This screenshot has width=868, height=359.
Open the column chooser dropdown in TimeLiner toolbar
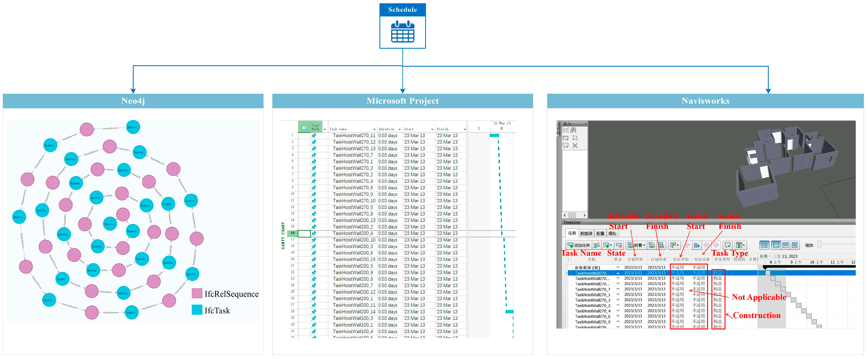pos(741,245)
